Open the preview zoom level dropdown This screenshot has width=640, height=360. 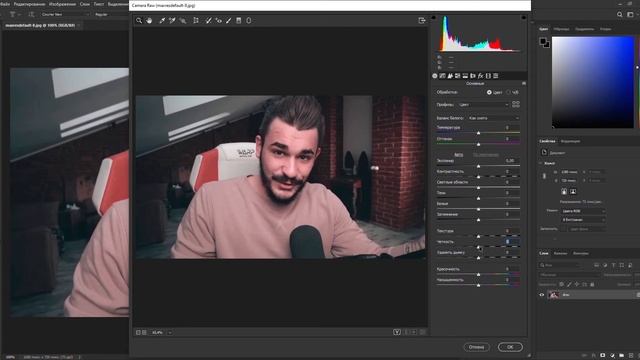pos(170,333)
